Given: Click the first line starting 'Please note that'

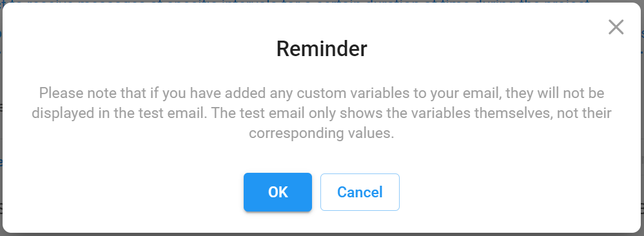Looking at the screenshot, I should coord(322,93).
